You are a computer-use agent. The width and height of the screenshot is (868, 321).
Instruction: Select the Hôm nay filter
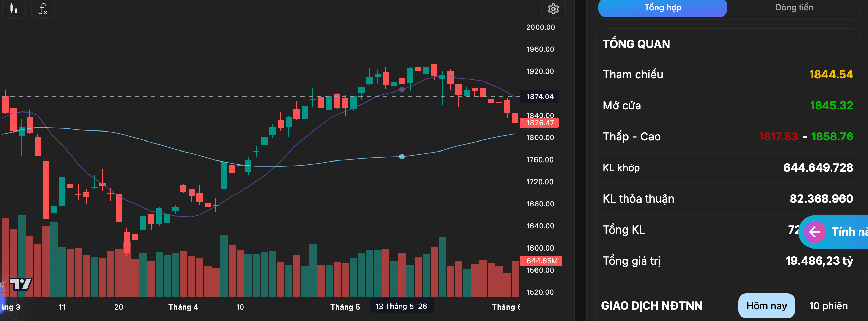[766, 306]
